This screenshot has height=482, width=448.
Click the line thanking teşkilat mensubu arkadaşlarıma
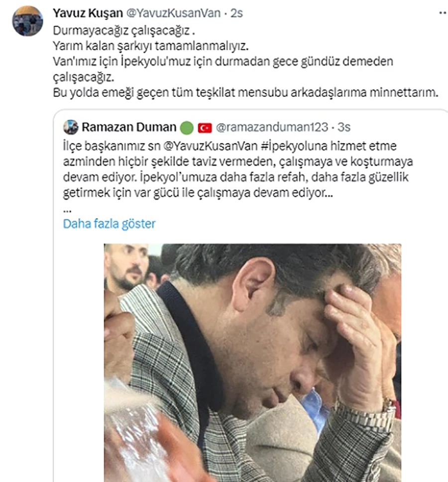[245, 92]
